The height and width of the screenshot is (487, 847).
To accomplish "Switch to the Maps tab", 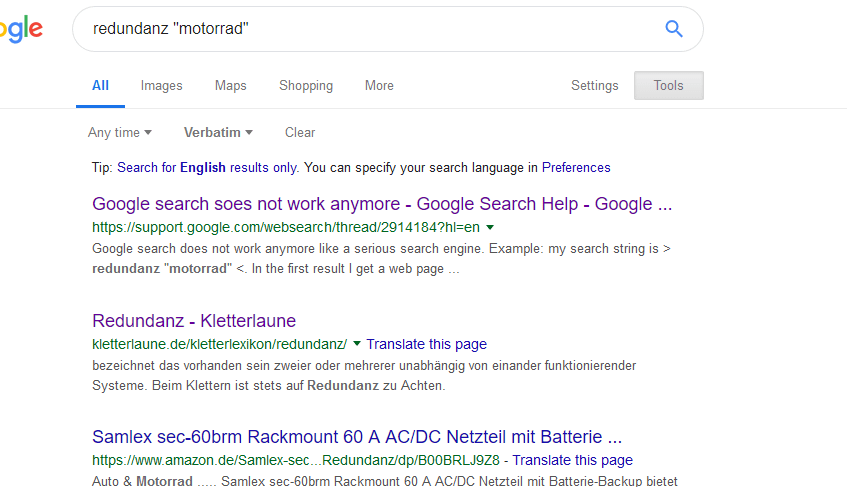I will pyautogui.click(x=230, y=86).
